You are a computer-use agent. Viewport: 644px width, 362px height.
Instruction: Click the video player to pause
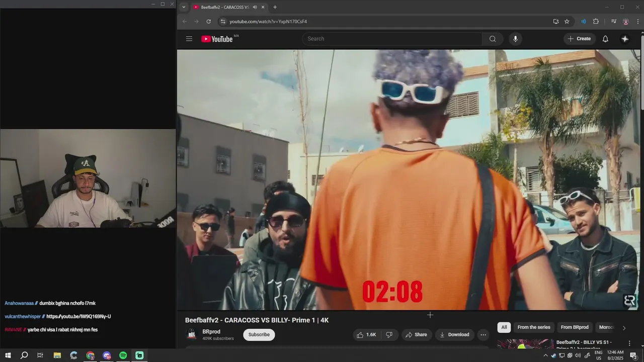(x=409, y=179)
